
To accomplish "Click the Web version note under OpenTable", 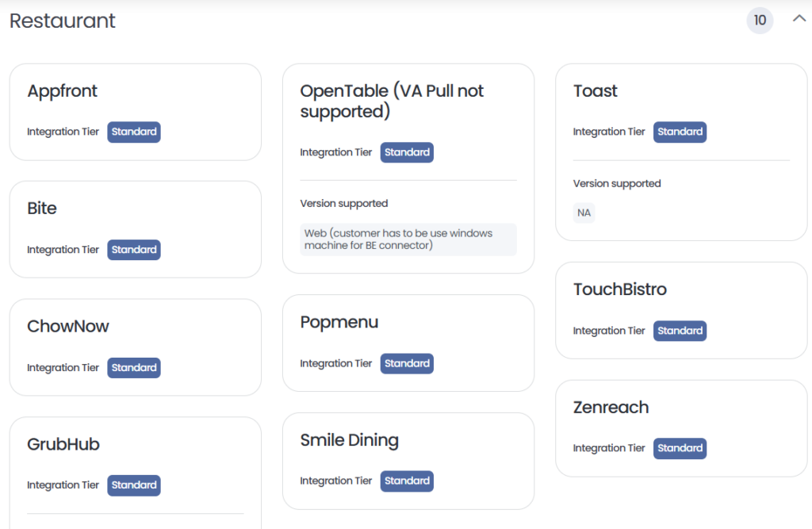I will [408, 240].
